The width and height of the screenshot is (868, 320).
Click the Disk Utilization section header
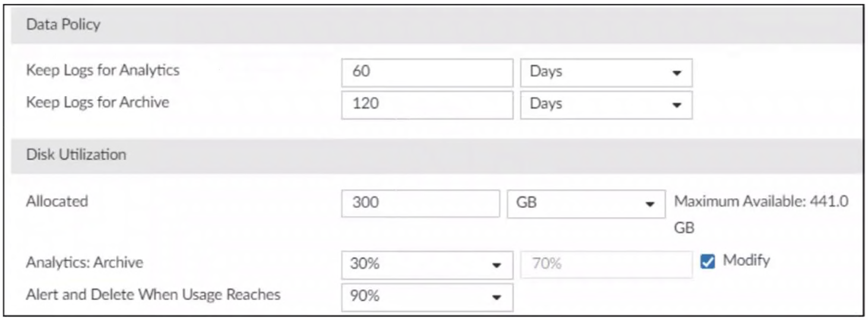click(x=76, y=155)
